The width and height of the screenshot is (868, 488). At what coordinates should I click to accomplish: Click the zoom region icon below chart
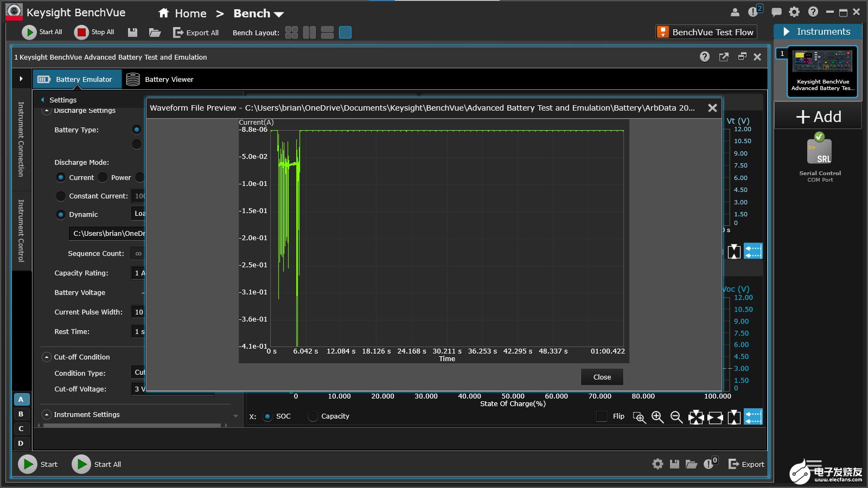(x=639, y=417)
